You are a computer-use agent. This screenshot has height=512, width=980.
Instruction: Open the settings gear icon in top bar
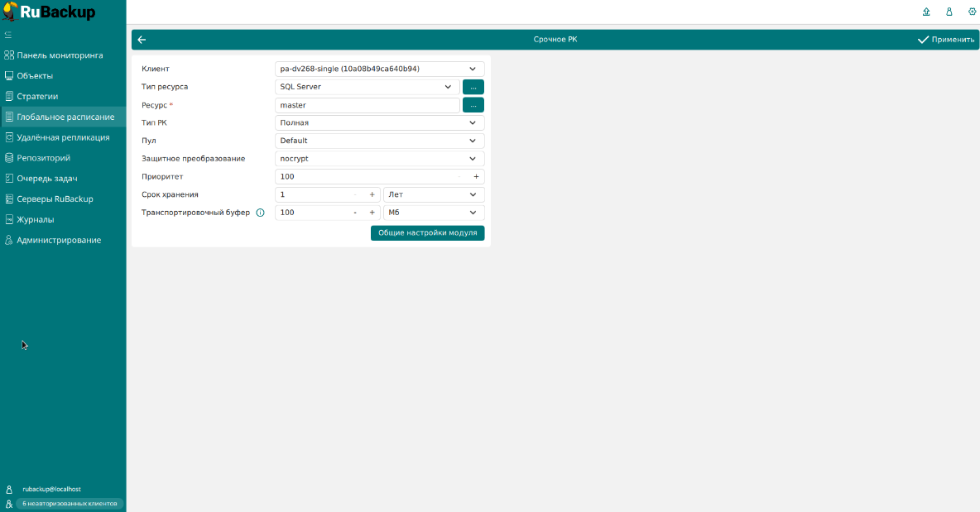[x=972, y=12]
